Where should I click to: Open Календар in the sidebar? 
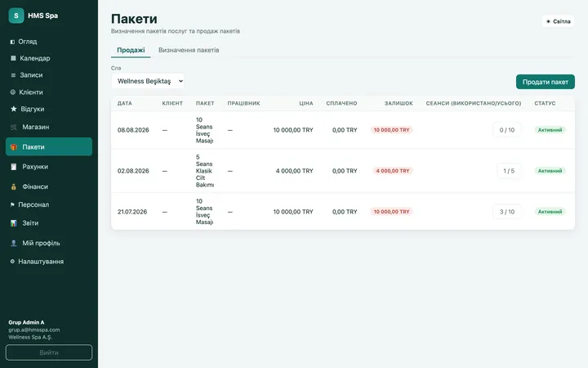pos(49,58)
